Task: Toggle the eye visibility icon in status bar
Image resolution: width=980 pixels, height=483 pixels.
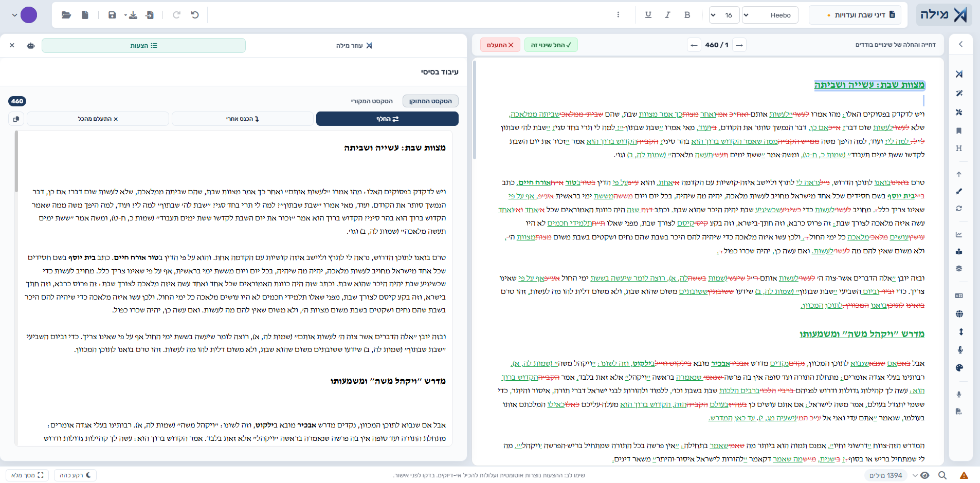Action: pyautogui.click(x=924, y=475)
